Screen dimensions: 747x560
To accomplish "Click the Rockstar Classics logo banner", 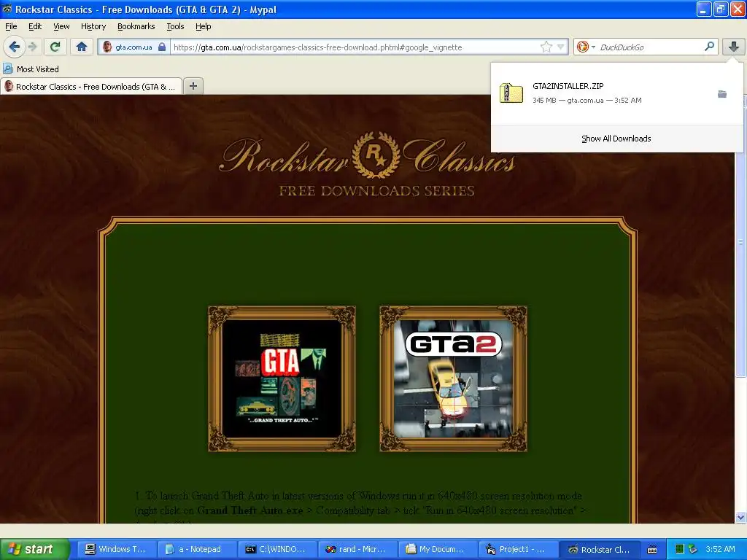I will point(368,164).
